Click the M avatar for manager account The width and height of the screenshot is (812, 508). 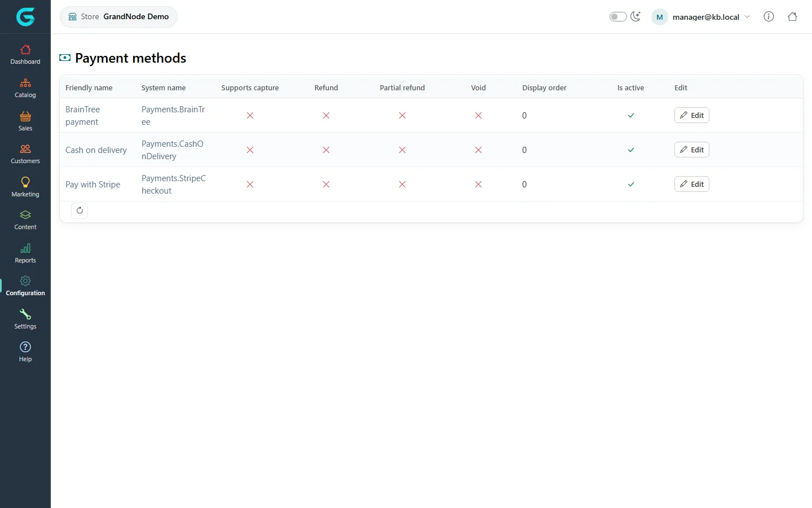tap(660, 17)
